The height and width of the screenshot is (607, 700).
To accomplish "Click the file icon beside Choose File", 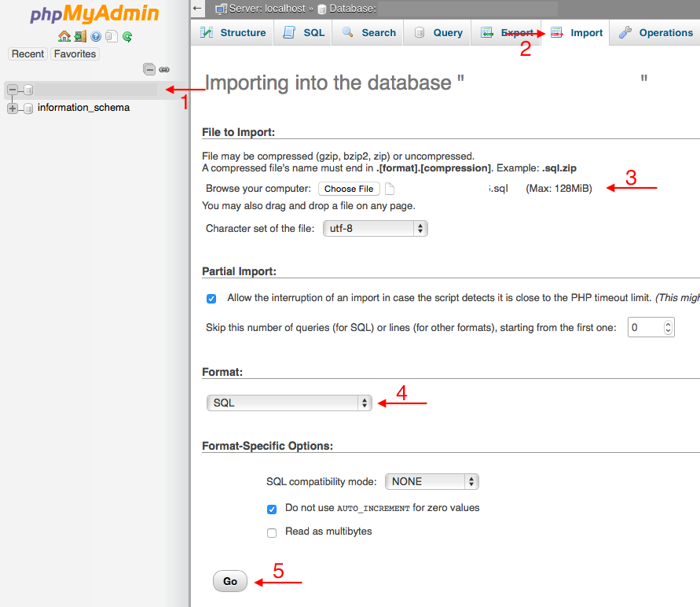I will point(390,188).
